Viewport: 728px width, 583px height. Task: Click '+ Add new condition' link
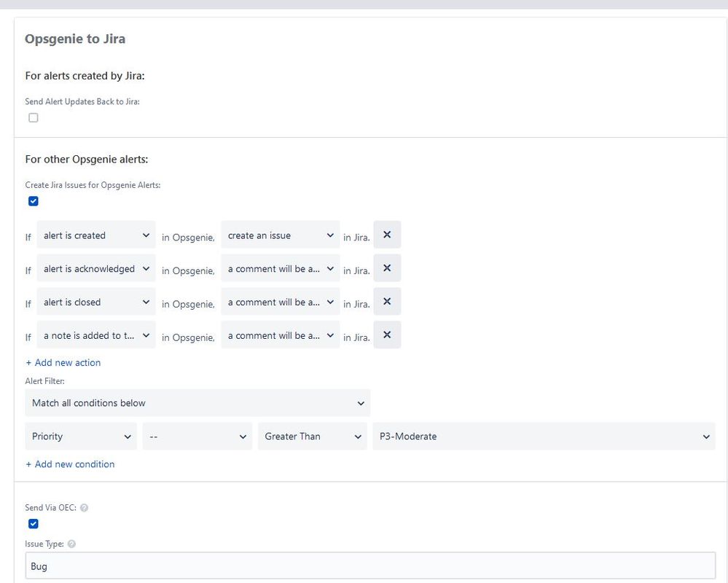point(70,464)
